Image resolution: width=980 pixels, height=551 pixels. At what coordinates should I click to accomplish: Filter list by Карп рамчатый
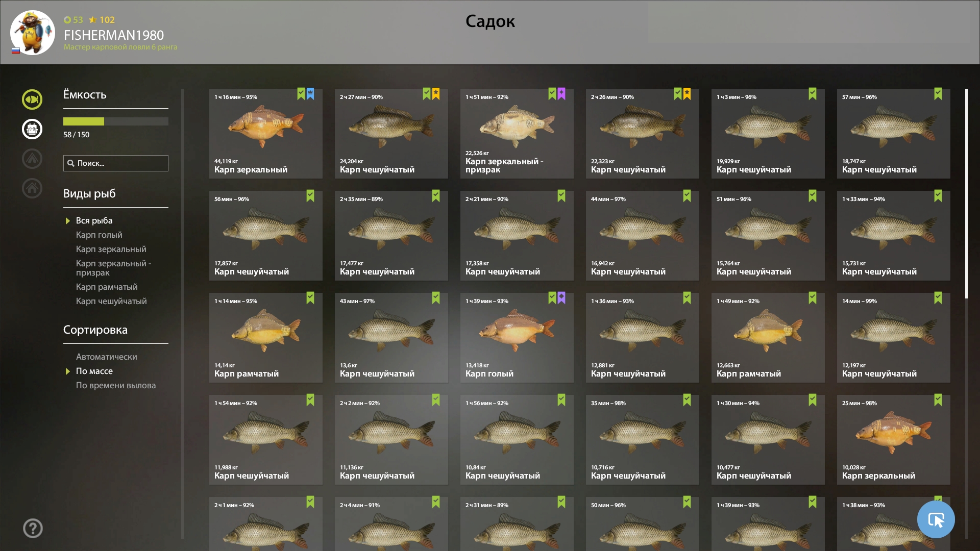(x=107, y=287)
